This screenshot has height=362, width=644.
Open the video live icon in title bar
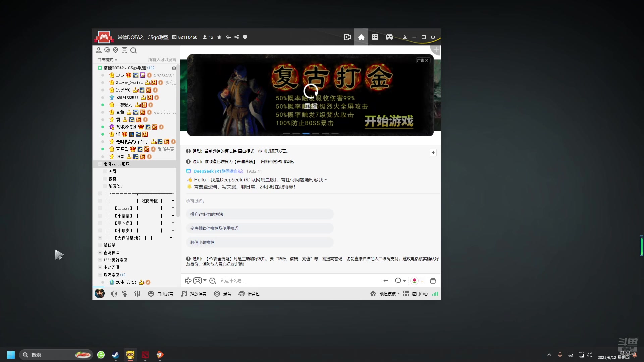coord(347,37)
